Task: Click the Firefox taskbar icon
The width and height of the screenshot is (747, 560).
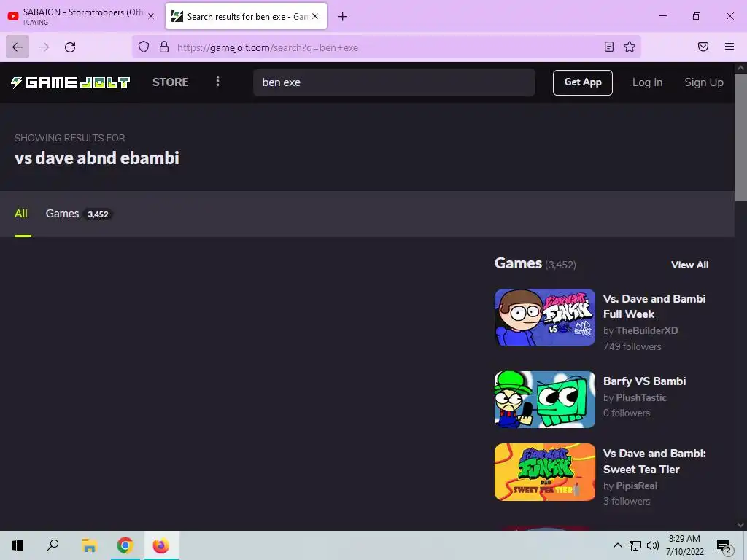Action: pyautogui.click(x=161, y=545)
